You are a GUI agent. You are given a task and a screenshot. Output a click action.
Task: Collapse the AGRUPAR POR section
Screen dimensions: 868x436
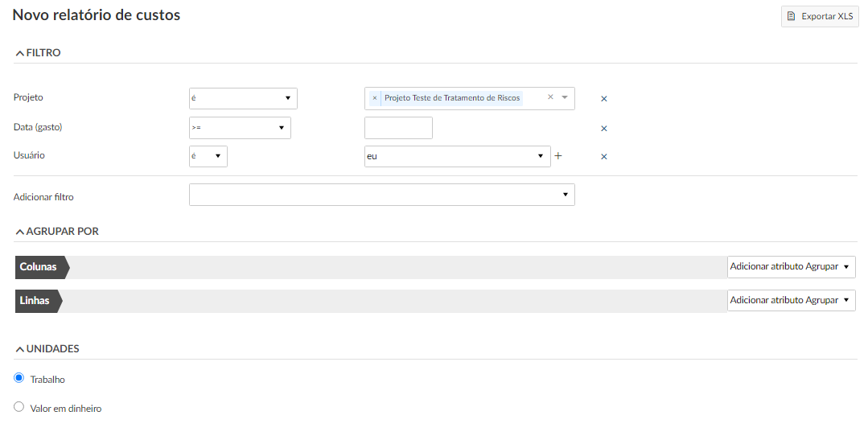pos(56,232)
